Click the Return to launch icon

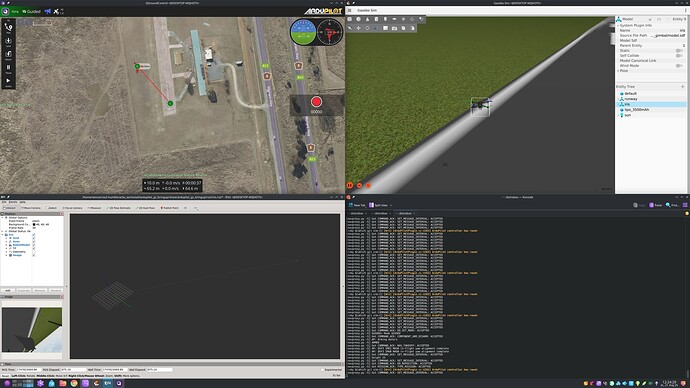pos(8,55)
